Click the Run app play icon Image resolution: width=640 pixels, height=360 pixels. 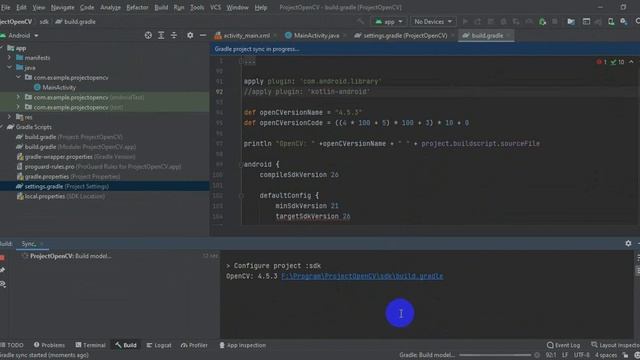(x=465, y=21)
